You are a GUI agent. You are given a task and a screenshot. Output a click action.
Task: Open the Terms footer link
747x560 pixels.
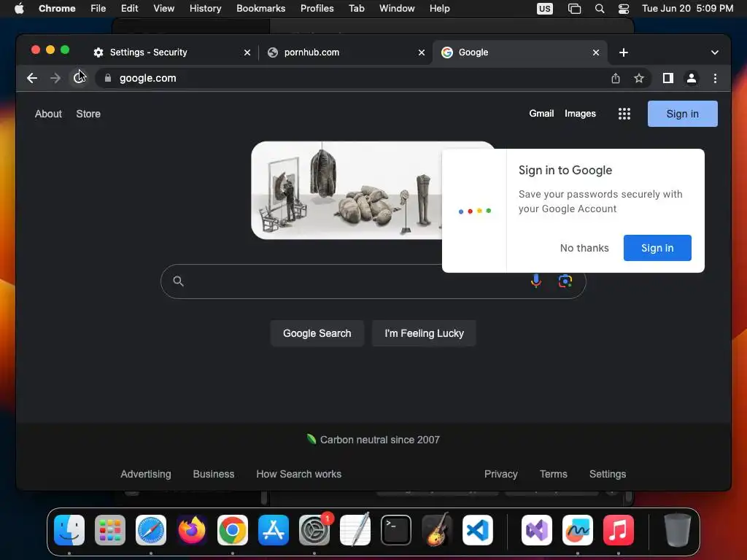(x=553, y=474)
